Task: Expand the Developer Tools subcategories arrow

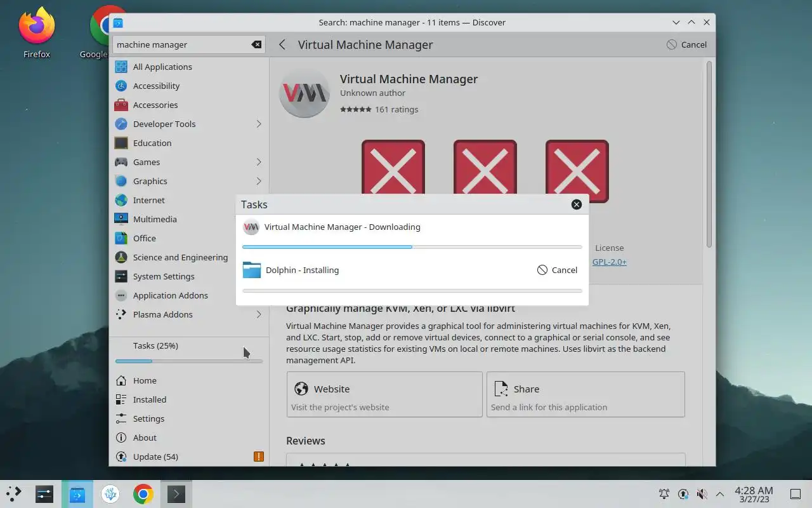Action: (x=259, y=124)
